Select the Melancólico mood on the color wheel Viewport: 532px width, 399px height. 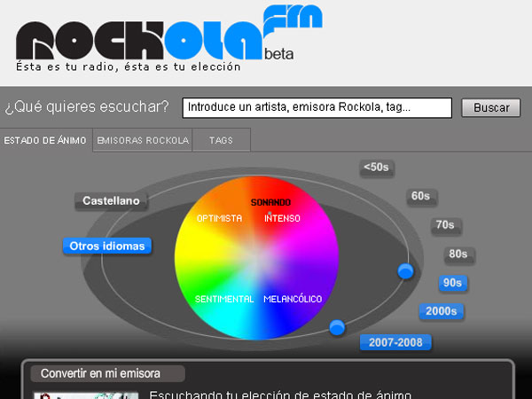[x=293, y=299]
